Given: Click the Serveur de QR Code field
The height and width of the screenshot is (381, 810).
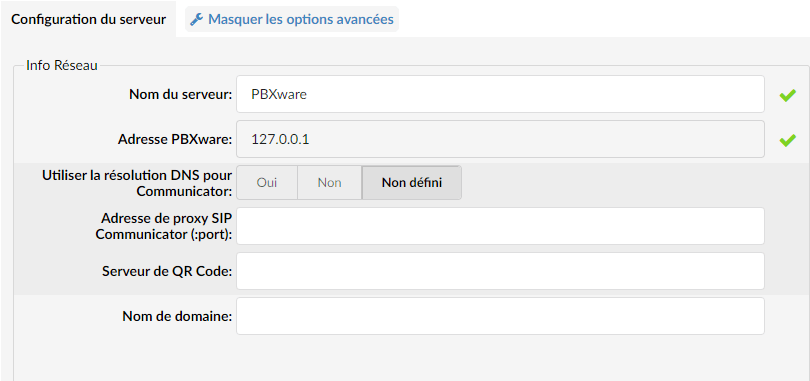Looking at the screenshot, I should click(500, 271).
